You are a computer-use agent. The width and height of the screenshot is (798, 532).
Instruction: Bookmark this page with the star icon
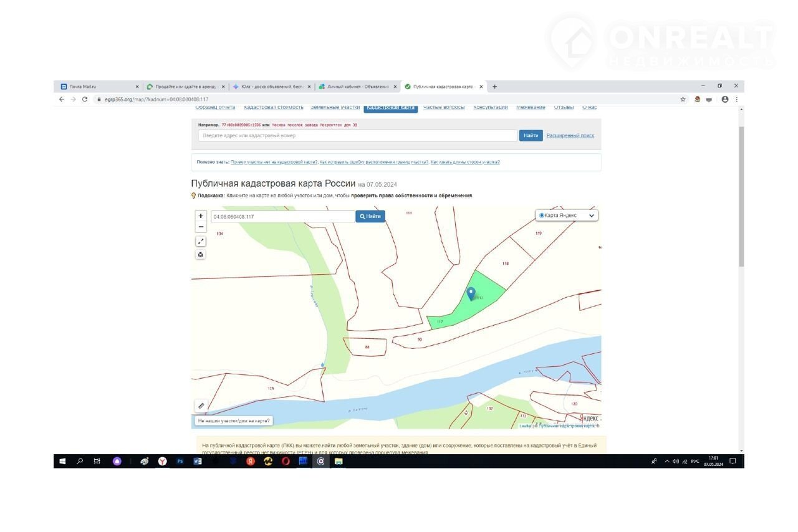pos(683,99)
